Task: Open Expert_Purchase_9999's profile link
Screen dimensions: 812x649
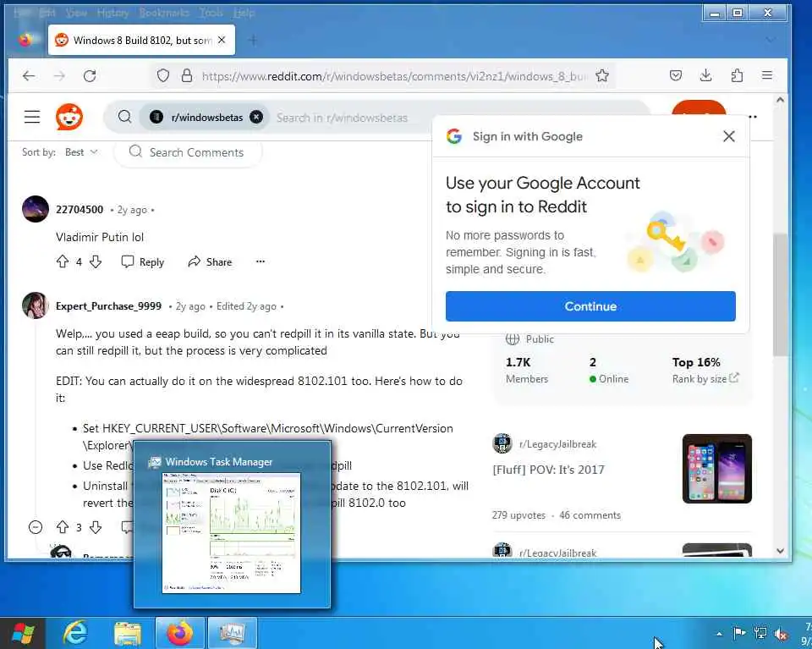Action: (x=108, y=306)
